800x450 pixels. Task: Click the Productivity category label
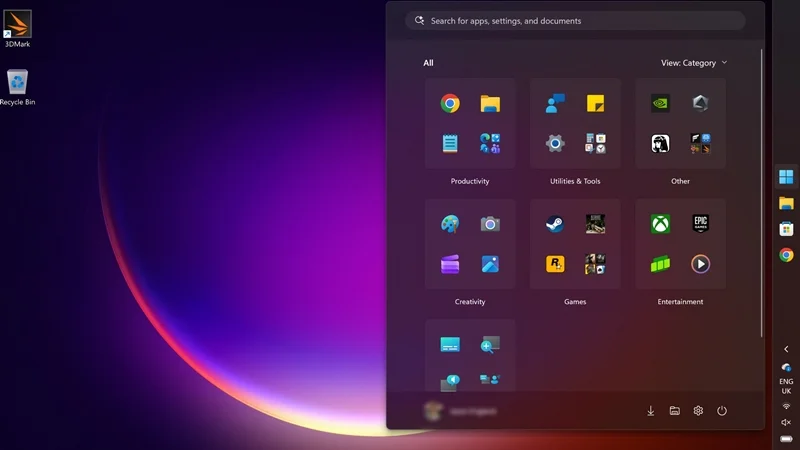click(470, 181)
